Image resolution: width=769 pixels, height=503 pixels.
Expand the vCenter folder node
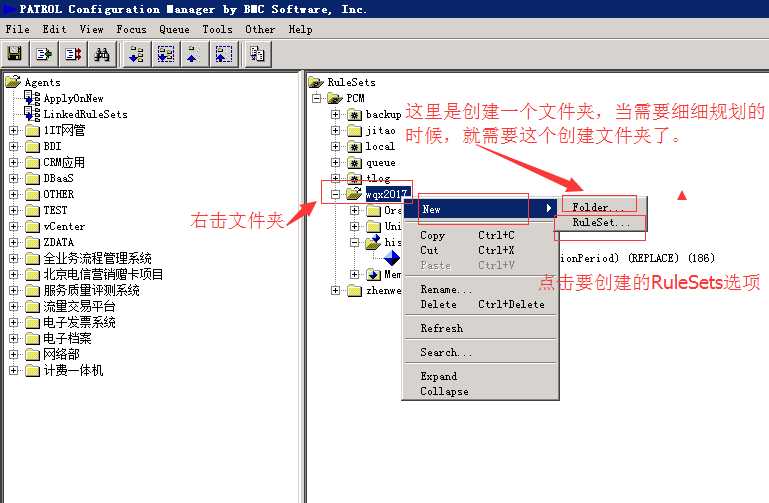pos(14,226)
